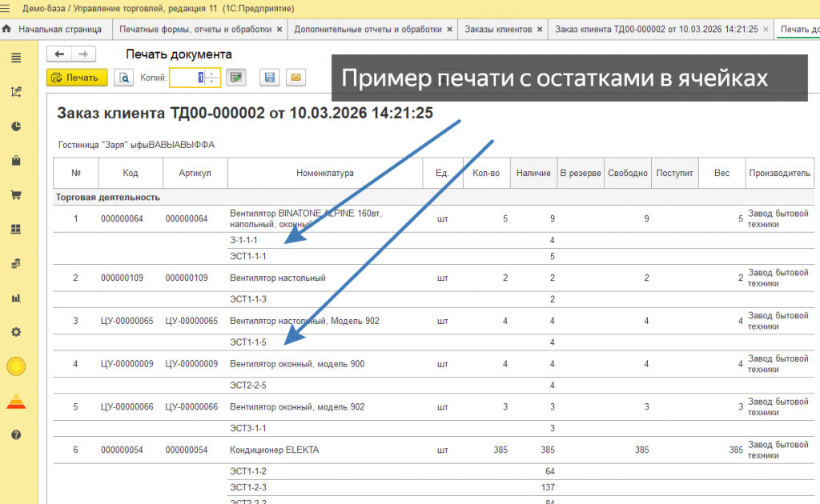This screenshot has height=504, width=820.
Task: Click the Код column header
Action: point(131,173)
